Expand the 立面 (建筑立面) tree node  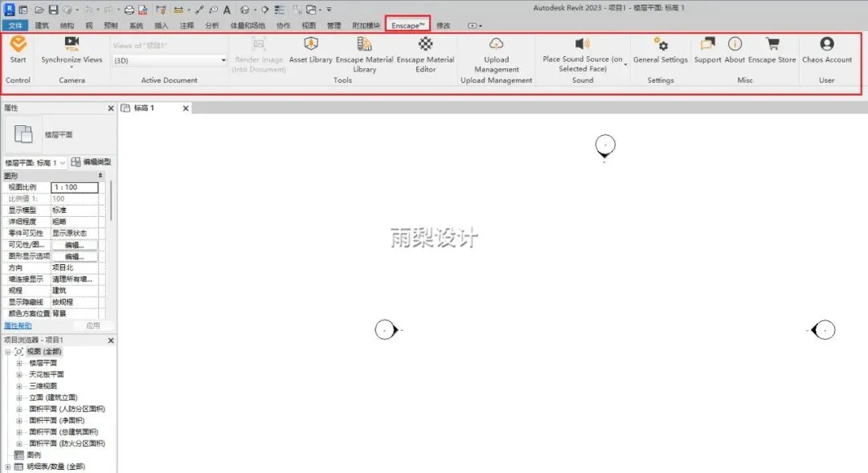(18, 398)
